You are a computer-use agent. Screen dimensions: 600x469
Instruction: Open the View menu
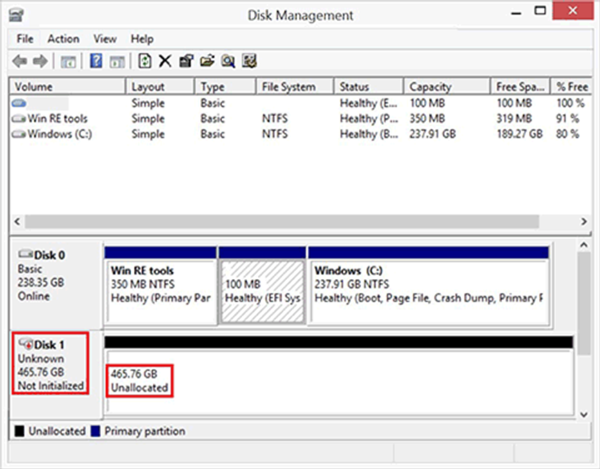[x=105, y=39]
